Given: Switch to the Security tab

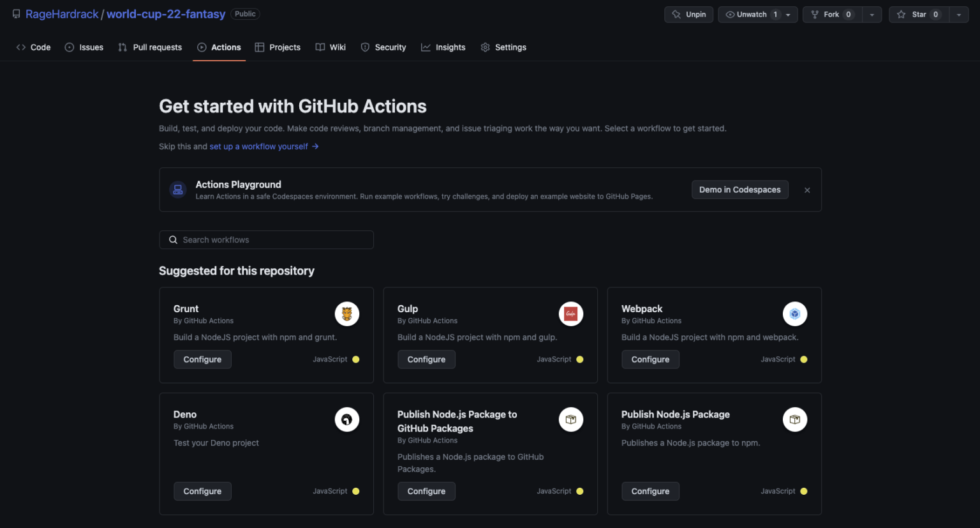Looking at the screenshot, I should pyautogui.click(x=383, y=47).
